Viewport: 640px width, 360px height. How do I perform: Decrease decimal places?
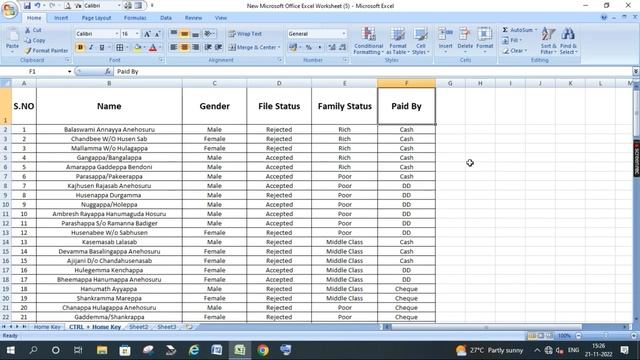343,48
